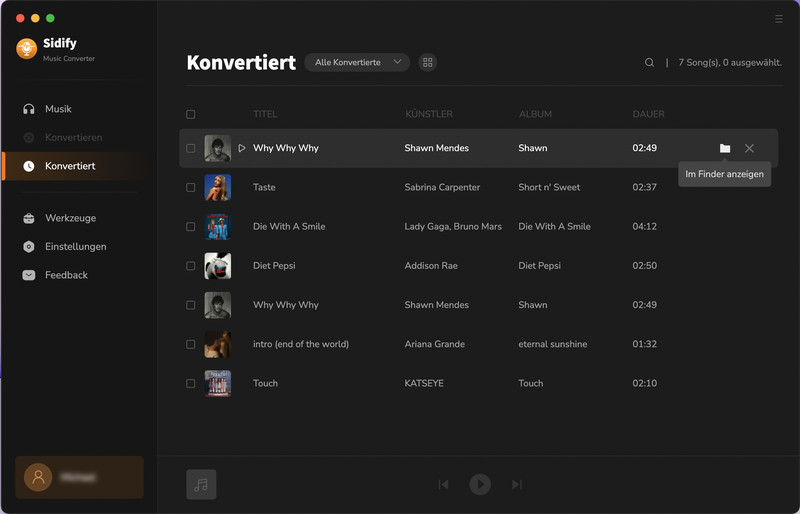
Task: Click the KATSEYE artist cell
Action: (x=424, y=383)
